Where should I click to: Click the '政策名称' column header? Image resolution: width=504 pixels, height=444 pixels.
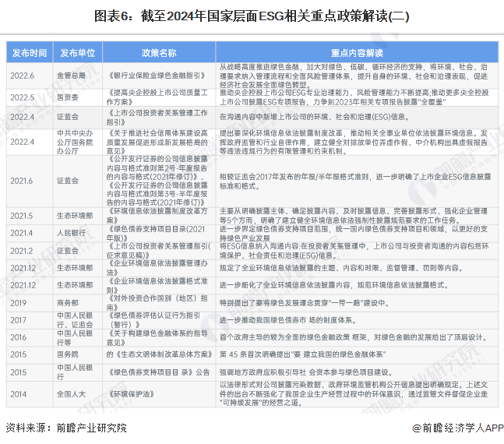tap(159, 52)
